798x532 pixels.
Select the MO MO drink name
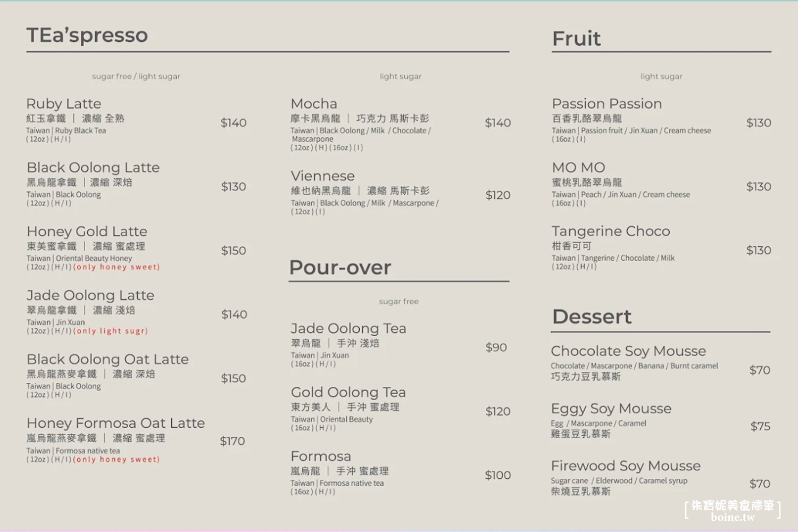(x=578, y=168)
